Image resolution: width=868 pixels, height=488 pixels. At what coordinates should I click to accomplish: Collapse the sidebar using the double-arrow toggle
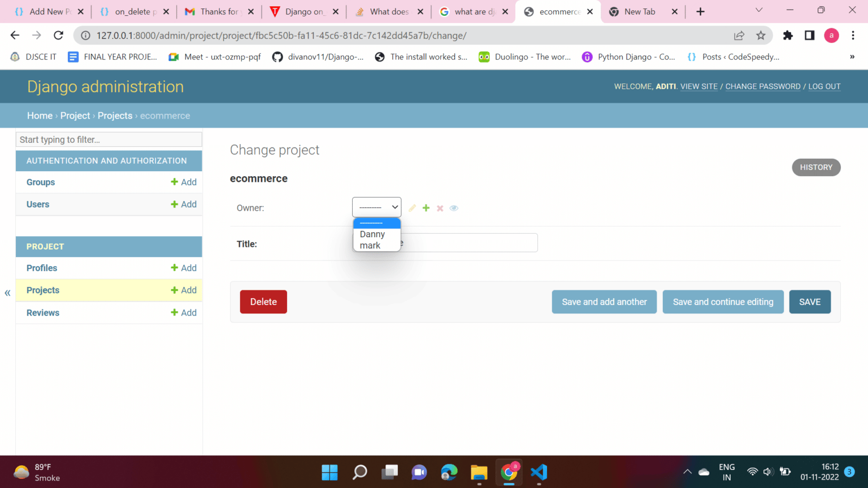pyautogui.click(x=7, y=293)
